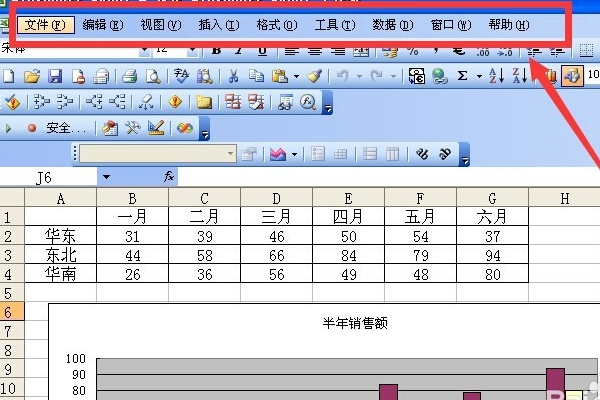This screenshot has width=600, height=400.
Task: Create a new blank workbook
Action: [x=8, y=76]
